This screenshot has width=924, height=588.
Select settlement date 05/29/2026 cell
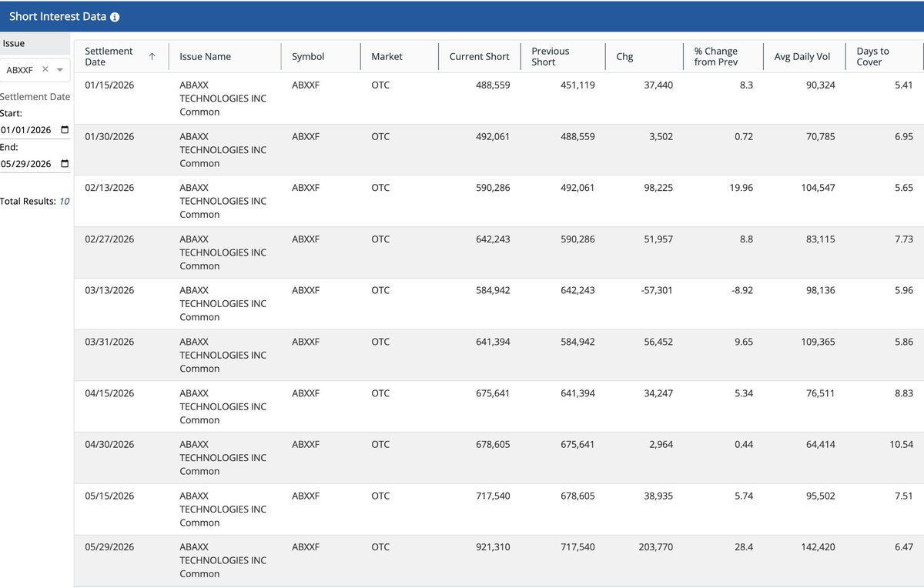[x=109, y=547]
